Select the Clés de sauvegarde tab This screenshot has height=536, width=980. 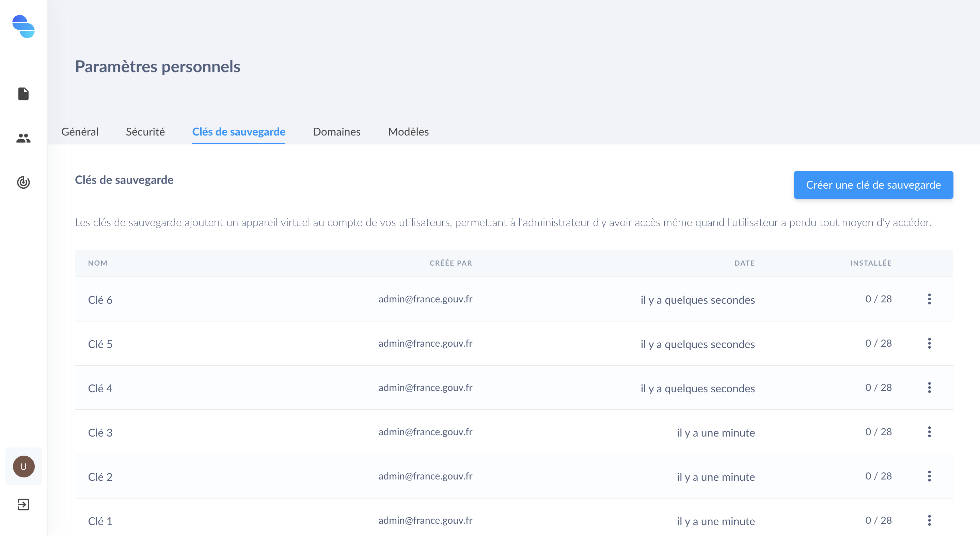239,132
